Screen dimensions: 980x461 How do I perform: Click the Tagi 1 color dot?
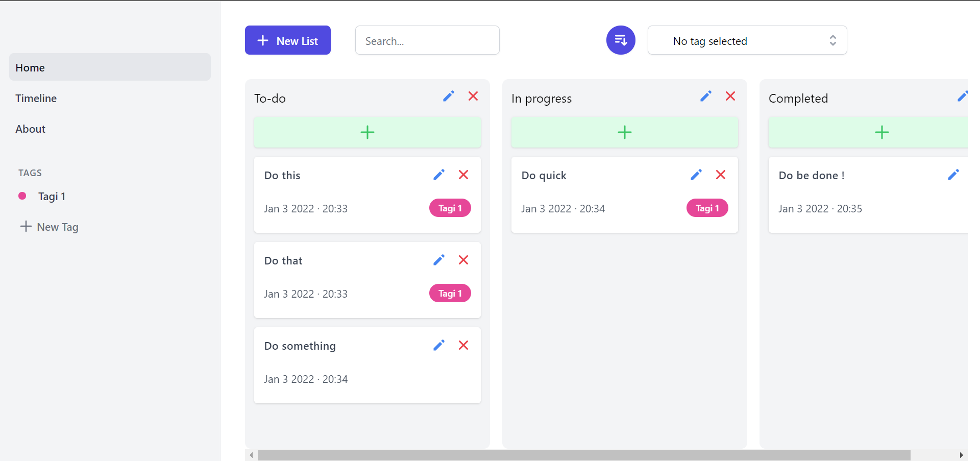point(22,196)
